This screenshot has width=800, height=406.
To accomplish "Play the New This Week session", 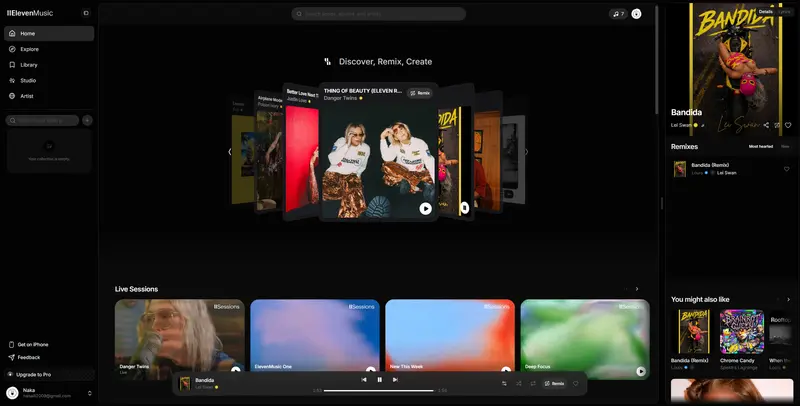I will [x=506, y=371].
